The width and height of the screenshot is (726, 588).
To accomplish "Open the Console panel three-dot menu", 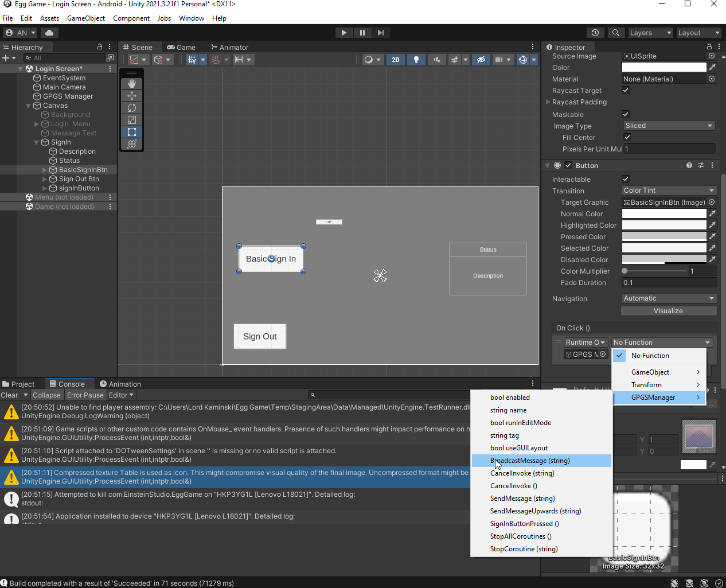I will pos(533,384).
